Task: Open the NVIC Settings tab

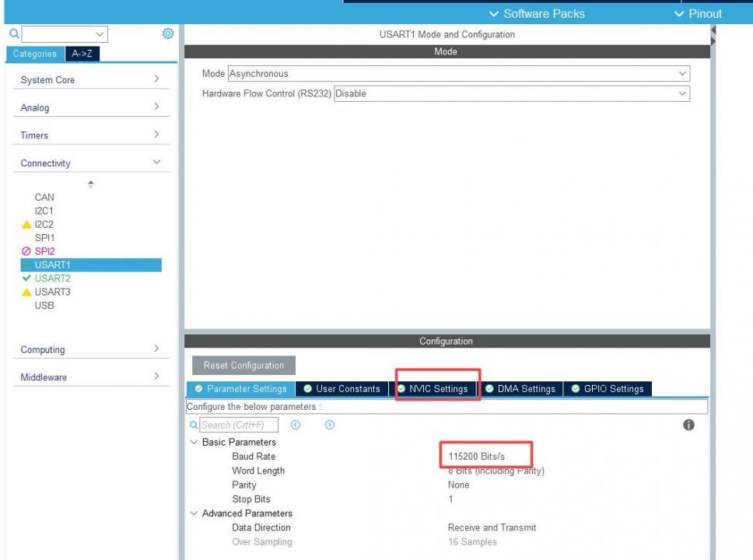Action: pyautogui.click(x=433, y=389)
